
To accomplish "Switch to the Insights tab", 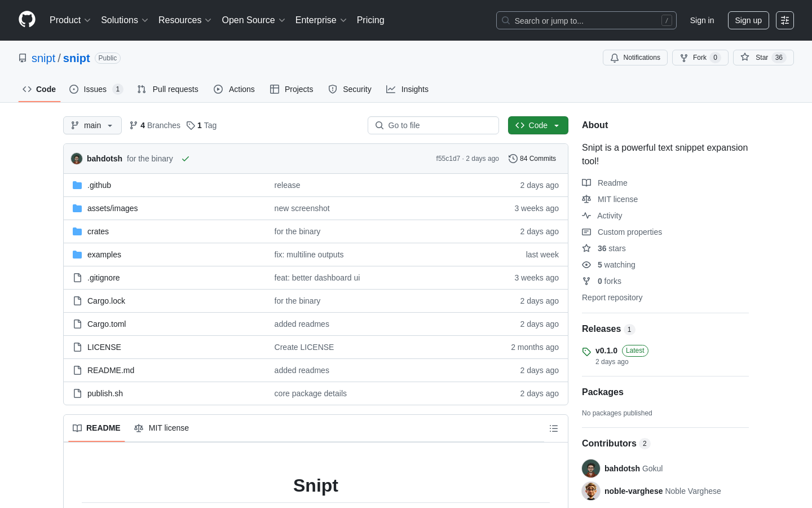I will [407, 89].
